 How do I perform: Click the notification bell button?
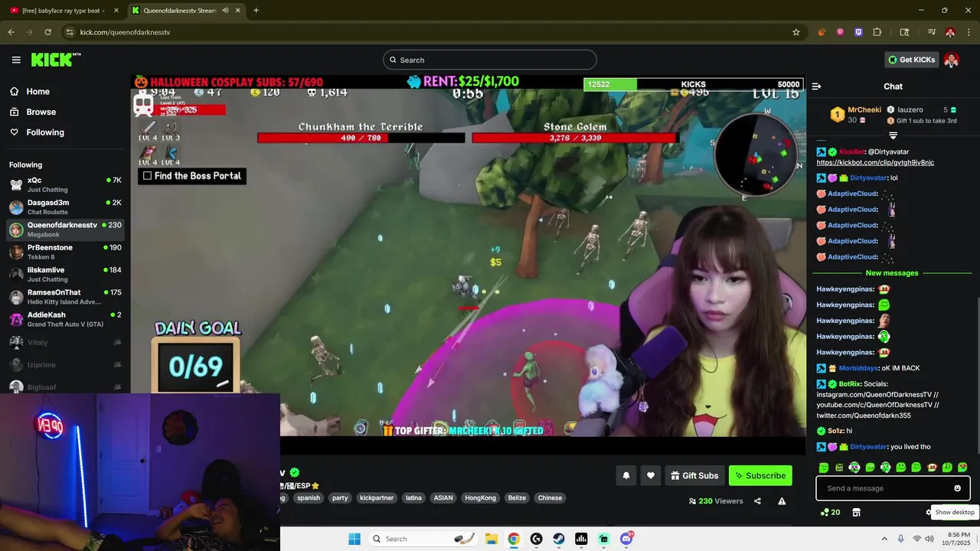tap(626, 475)
